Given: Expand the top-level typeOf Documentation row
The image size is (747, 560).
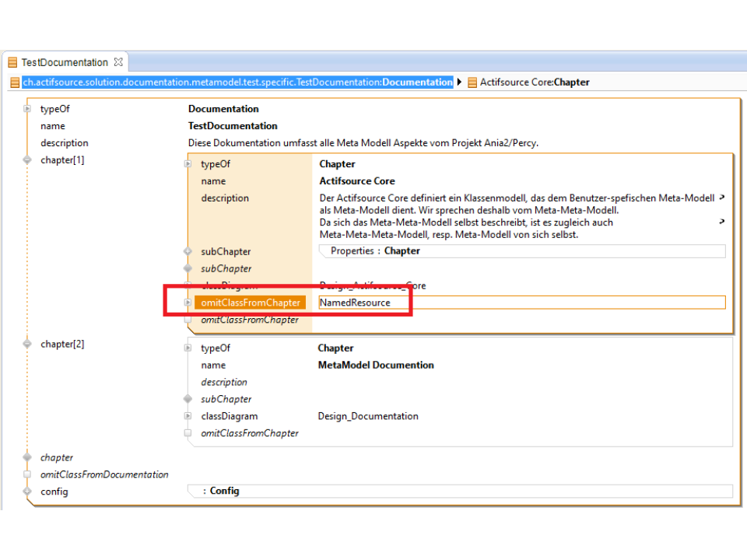Looking at the screenshot, I should point(27,109).
